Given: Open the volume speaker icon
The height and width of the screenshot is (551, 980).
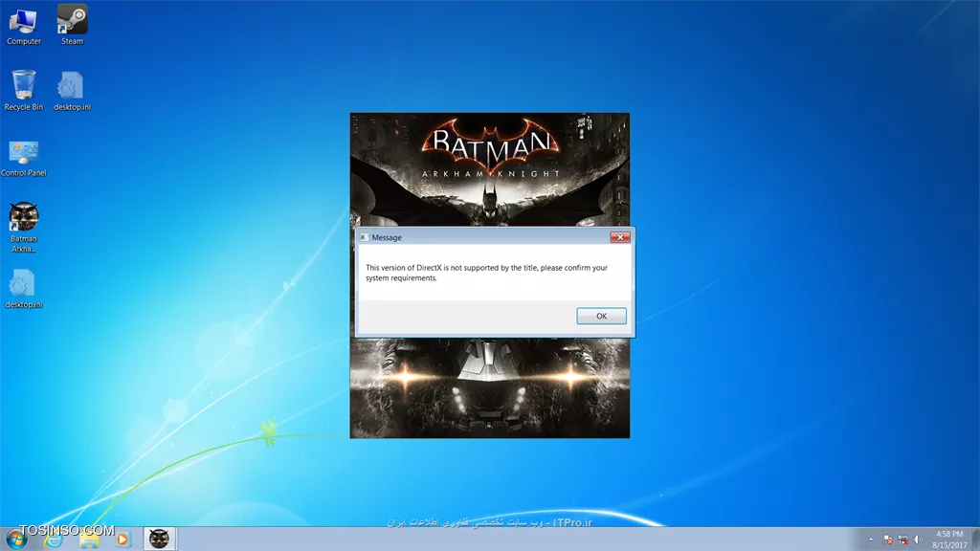Looking at the screenshot, I should [x=918, y=540].
